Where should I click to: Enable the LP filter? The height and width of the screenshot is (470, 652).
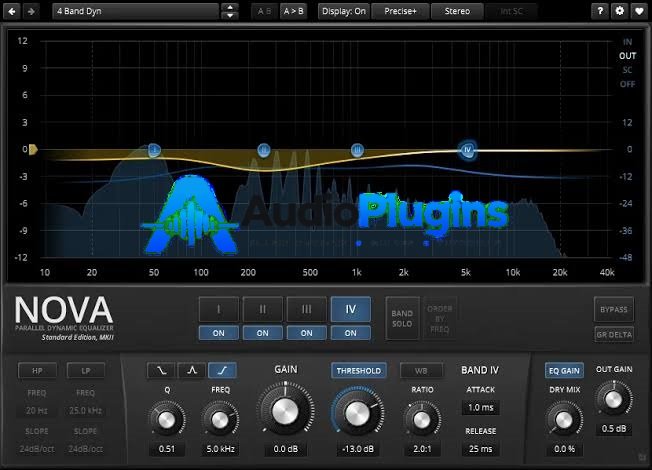point(86,371)
